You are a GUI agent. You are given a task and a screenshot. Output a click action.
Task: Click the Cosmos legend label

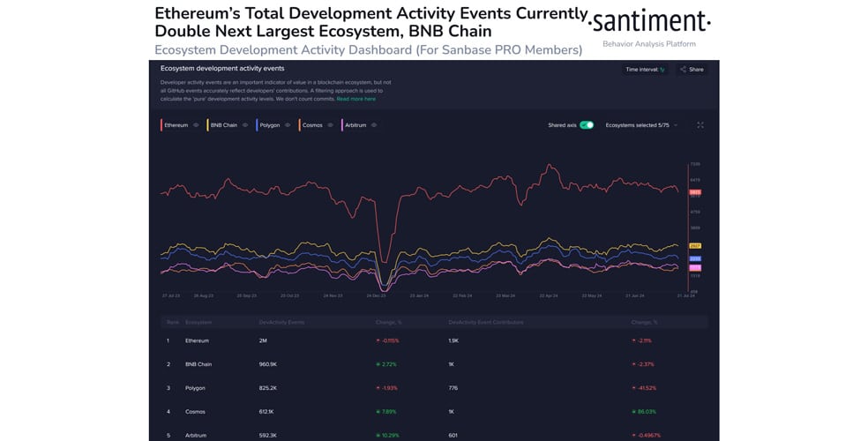(x=312, y=125)
